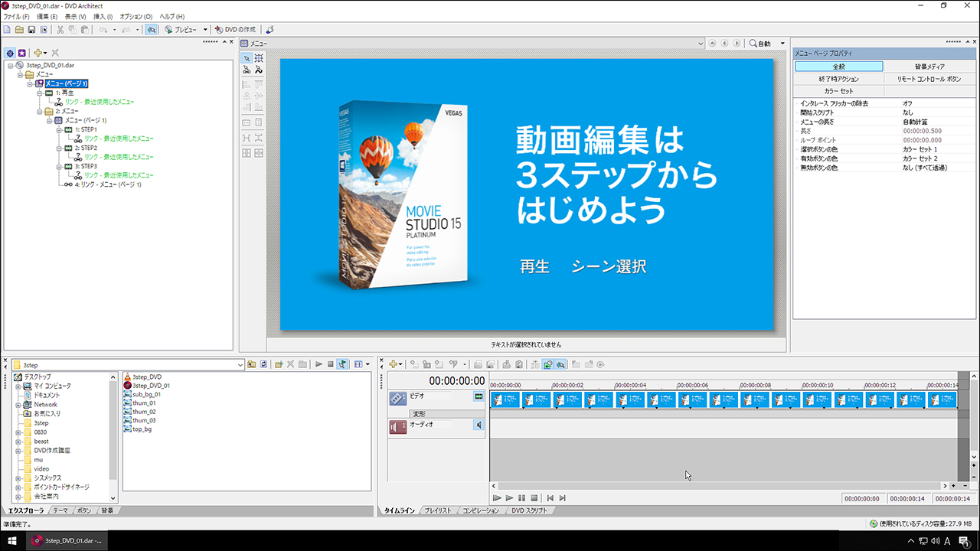This screenshot has width=980, height=551.
Task: Click the カラー セット 1 value
Action: tap(920, 149)
